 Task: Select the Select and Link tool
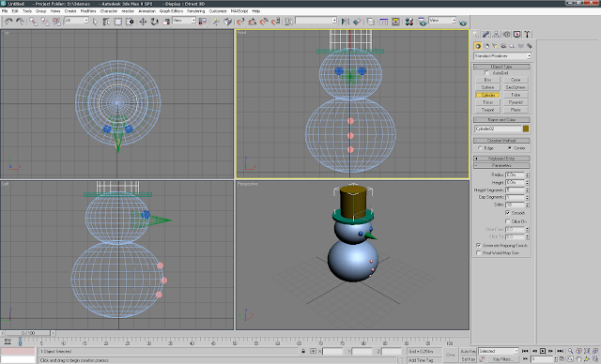click(34, 22)
